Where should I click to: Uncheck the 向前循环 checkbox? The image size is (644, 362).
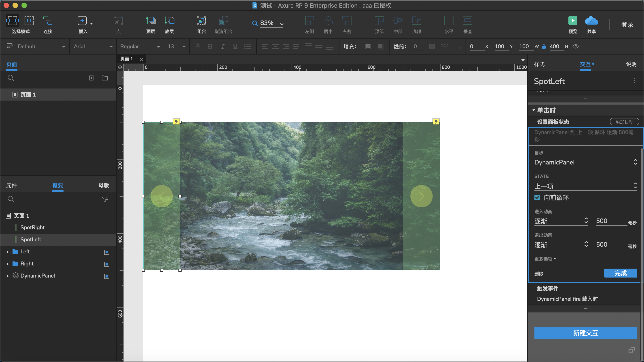pyautogui.click(x=537, y=198)
